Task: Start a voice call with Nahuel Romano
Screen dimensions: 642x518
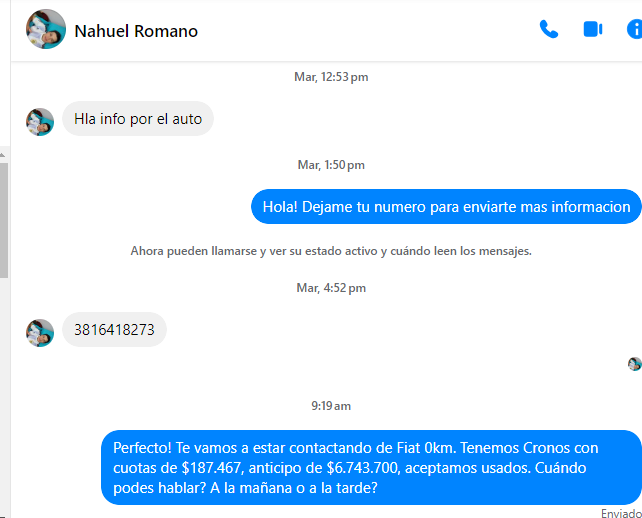Action: point(549,29)
